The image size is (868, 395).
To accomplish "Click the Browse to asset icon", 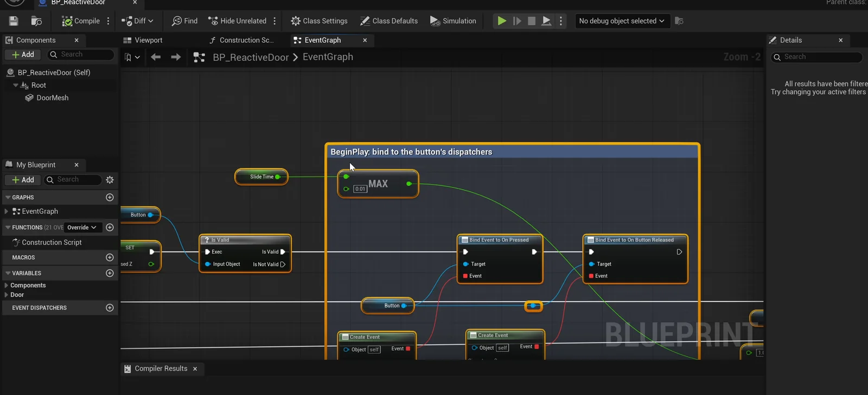I will (36, 21).
